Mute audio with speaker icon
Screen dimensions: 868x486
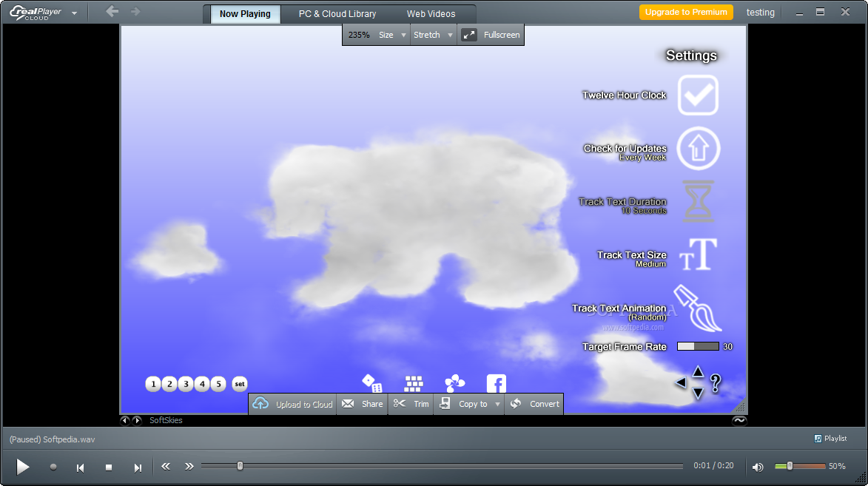(x=758, y=467)
